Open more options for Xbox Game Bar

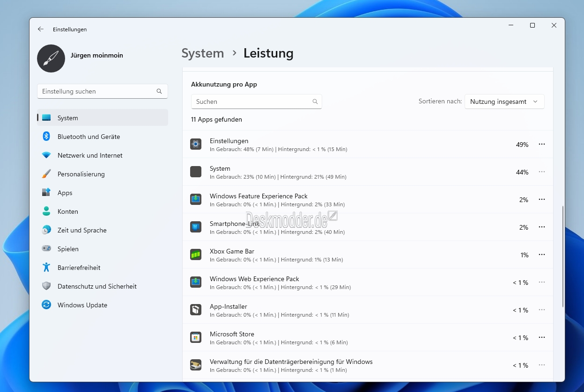coord(542,254)
